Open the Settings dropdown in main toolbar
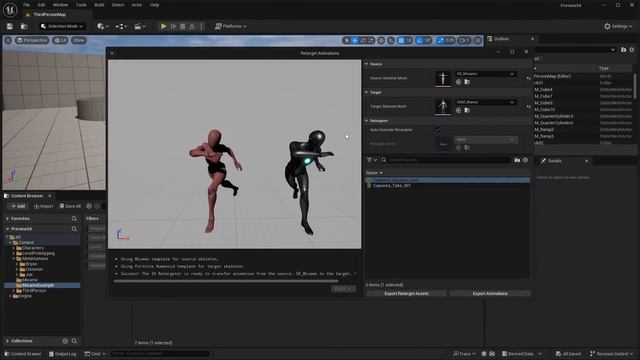 (618, 27)
